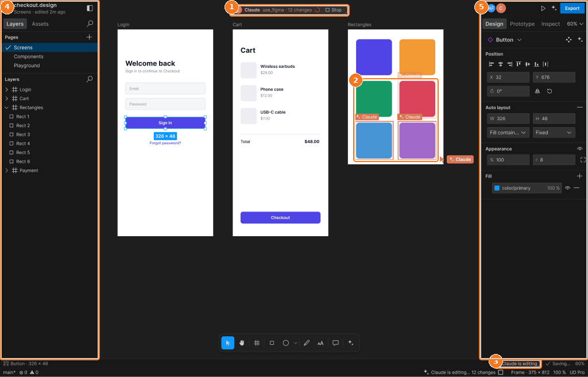The width and height of the screenshot is (588, 377).
Task: Add a new fill with plus icon
Action: (x=580, y=176)
